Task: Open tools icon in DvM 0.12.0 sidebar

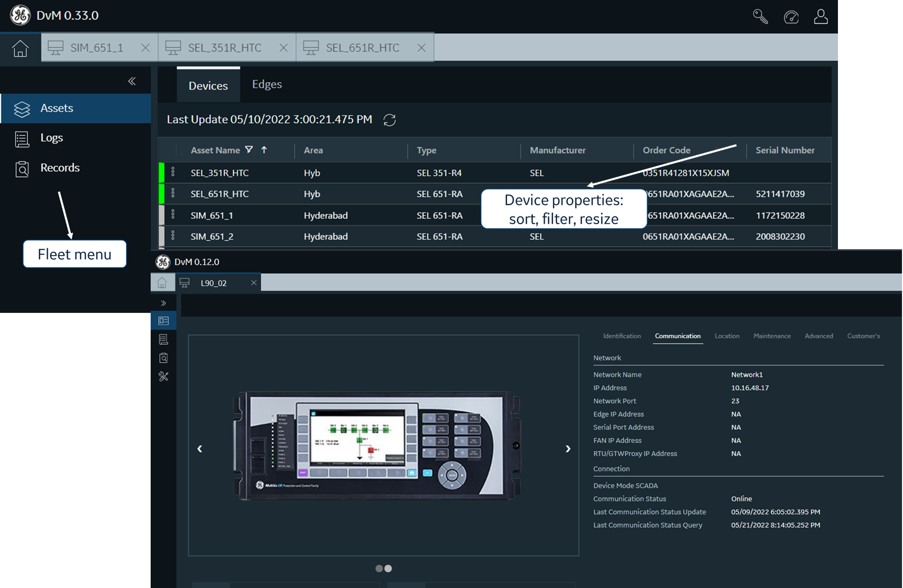Action: point(163,376)
